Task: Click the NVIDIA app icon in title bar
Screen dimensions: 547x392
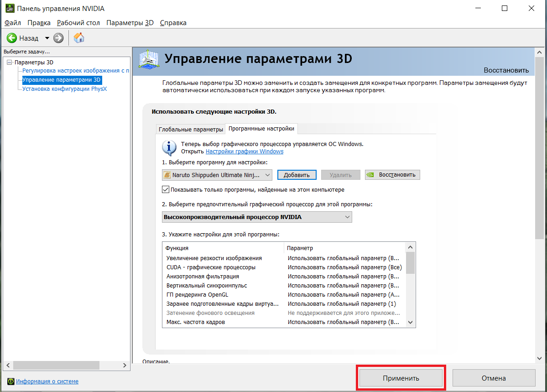Action: tap(10, 8)
